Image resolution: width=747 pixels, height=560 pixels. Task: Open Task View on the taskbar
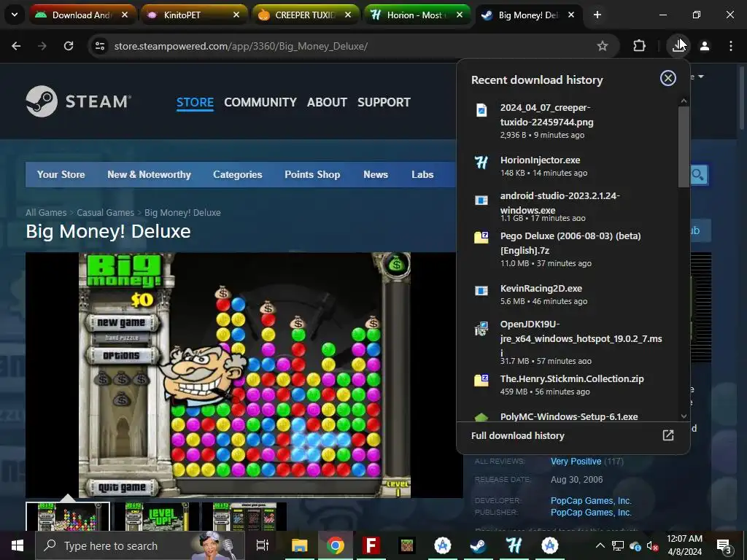pyautogui.click(x=262, y=545)
